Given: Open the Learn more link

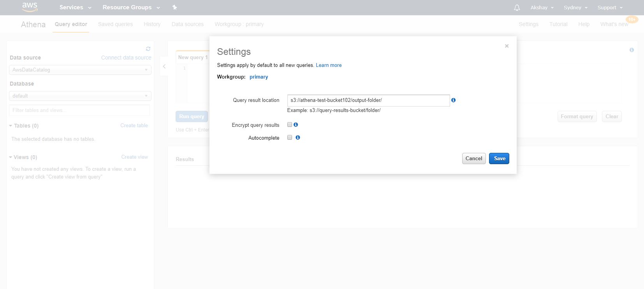Looking at the screenshot, I should [x=329, y=65].
